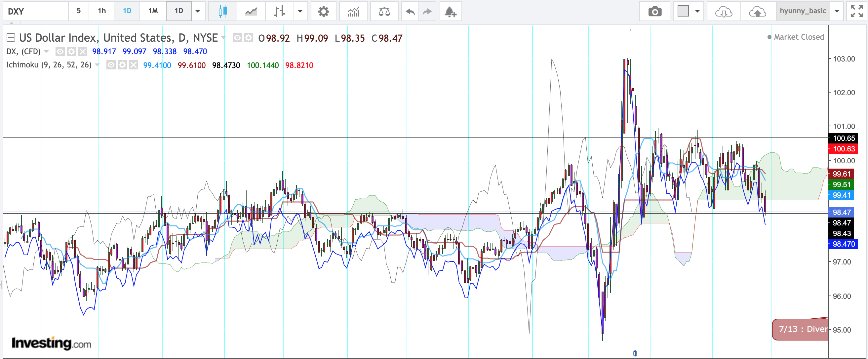Click the Undo arrow
This screenshot has width=868, height=359.
click(x=410, y=12)
